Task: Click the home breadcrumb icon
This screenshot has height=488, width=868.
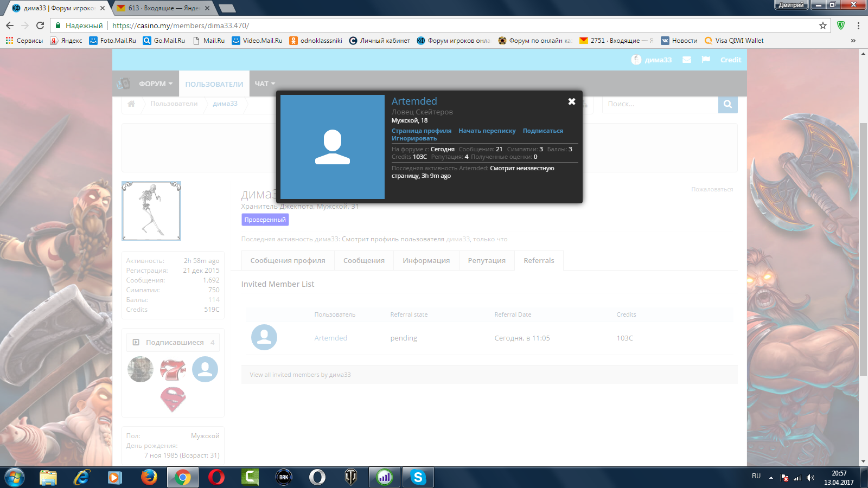Action: pyautogui.click(x=131, y=104)
